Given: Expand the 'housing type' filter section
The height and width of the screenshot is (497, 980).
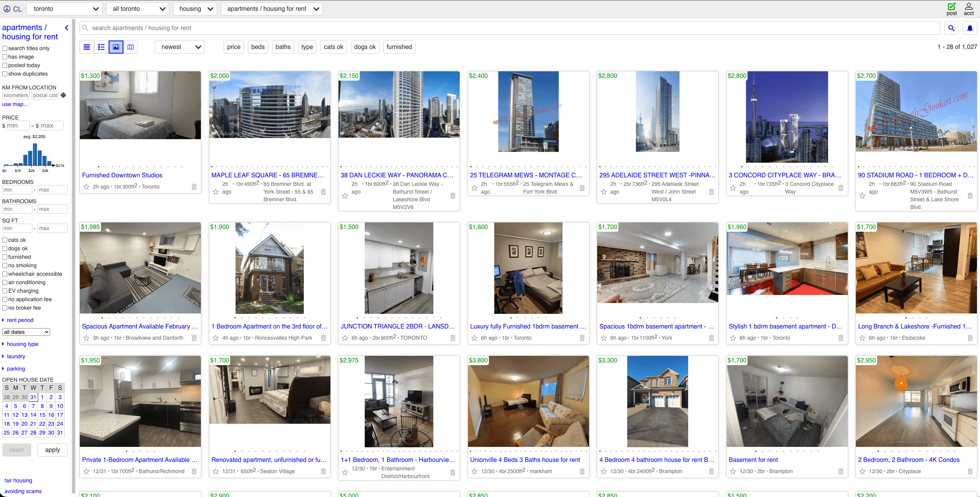Looking at the screenshot, I should 22,344.
